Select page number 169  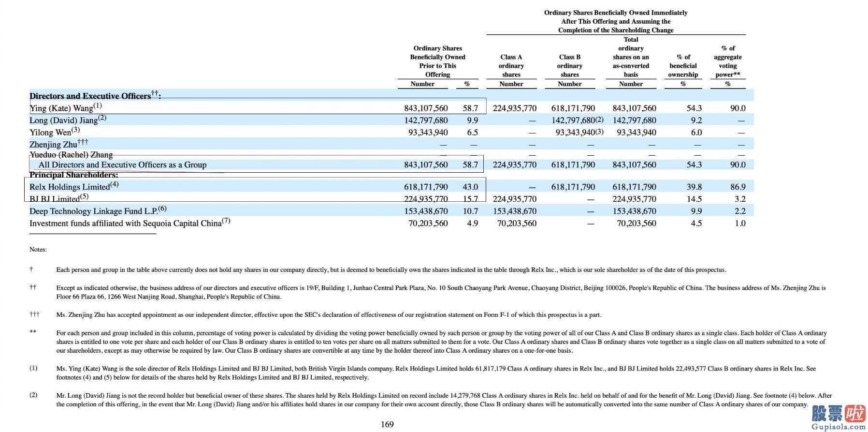(387, 424)
